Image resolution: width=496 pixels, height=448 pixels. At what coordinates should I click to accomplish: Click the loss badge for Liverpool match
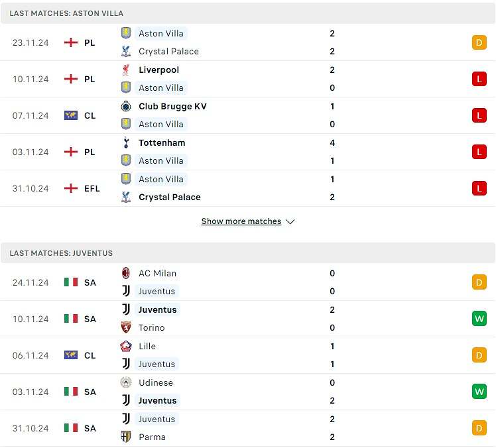(479, 79)
